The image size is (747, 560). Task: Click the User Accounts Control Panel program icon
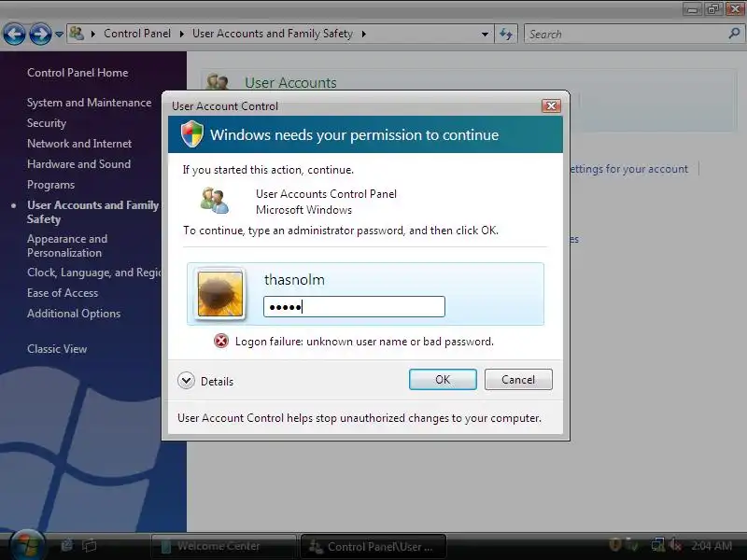(x=215, y=201)
